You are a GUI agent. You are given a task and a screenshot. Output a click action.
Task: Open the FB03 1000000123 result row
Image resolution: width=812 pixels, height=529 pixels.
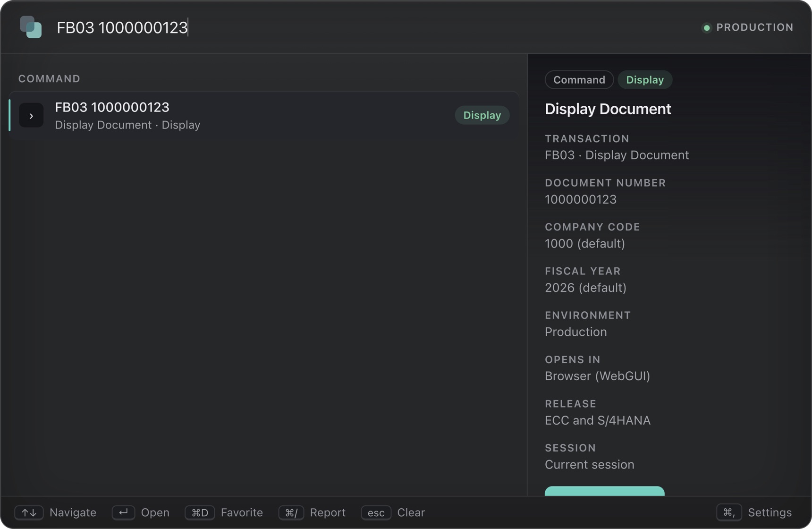click(x=264, y=115)
